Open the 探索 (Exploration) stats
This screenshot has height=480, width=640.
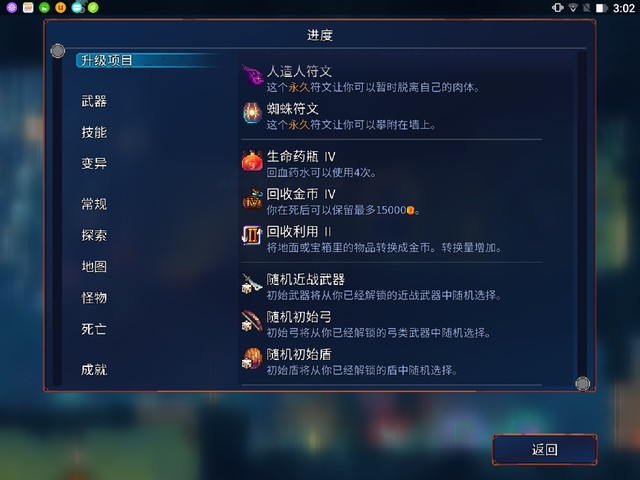coord(94,235)
